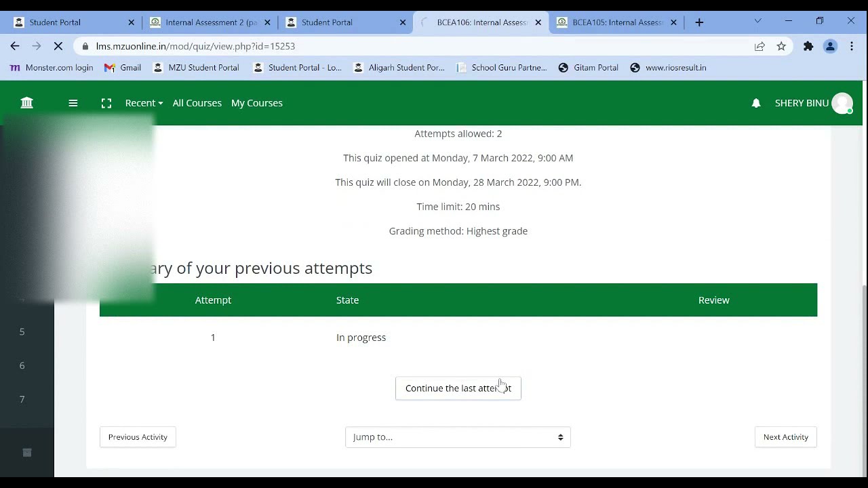Image resolution: width=868 pixels, height=488 pixels.
Task: Open All Courses menu item
Action: click(x=197, y=103)
